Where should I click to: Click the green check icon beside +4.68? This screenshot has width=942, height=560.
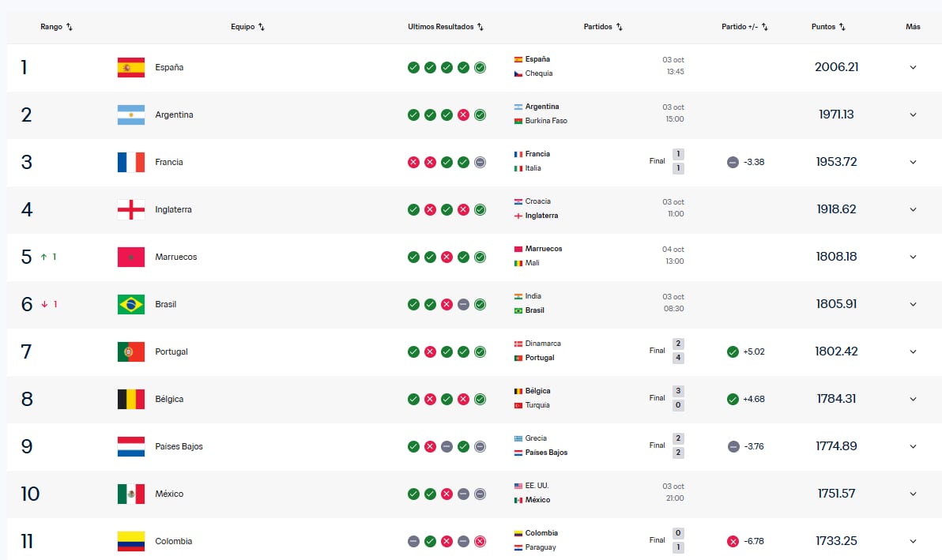pyautogui.click(x=733, y=399)
